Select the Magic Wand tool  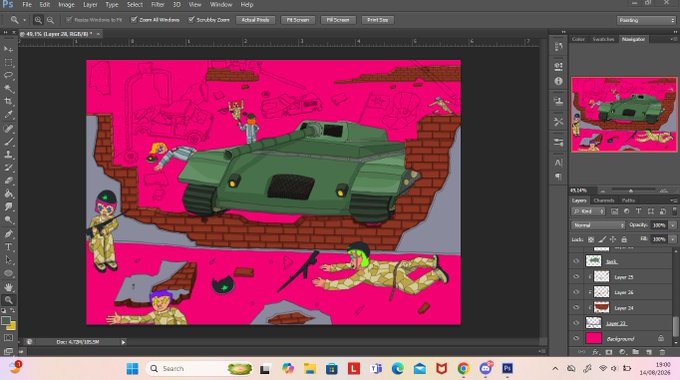(x=8, y=88)
